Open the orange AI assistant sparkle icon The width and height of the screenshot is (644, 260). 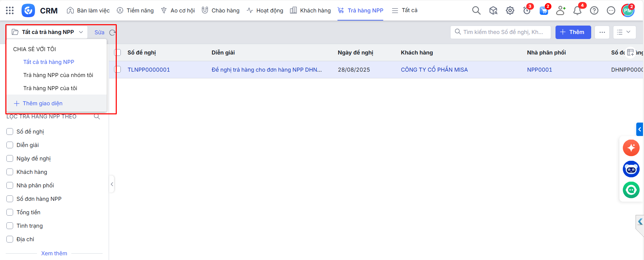631,148
